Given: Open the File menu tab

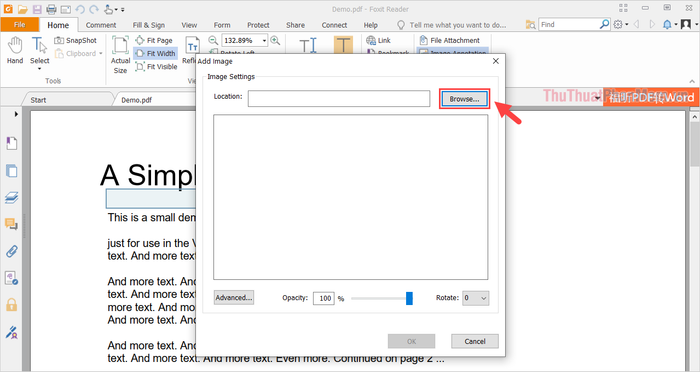Looking at the screenshot, I should [20, 25].
